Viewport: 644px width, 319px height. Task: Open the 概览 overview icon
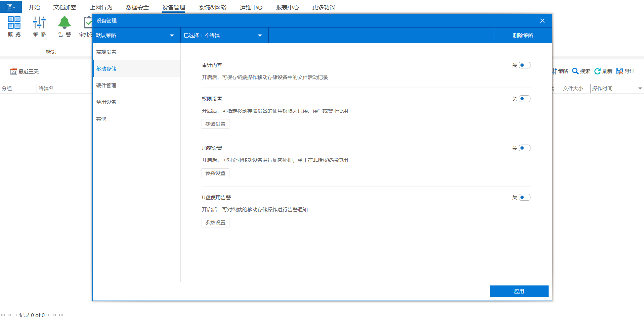[14, 22]
